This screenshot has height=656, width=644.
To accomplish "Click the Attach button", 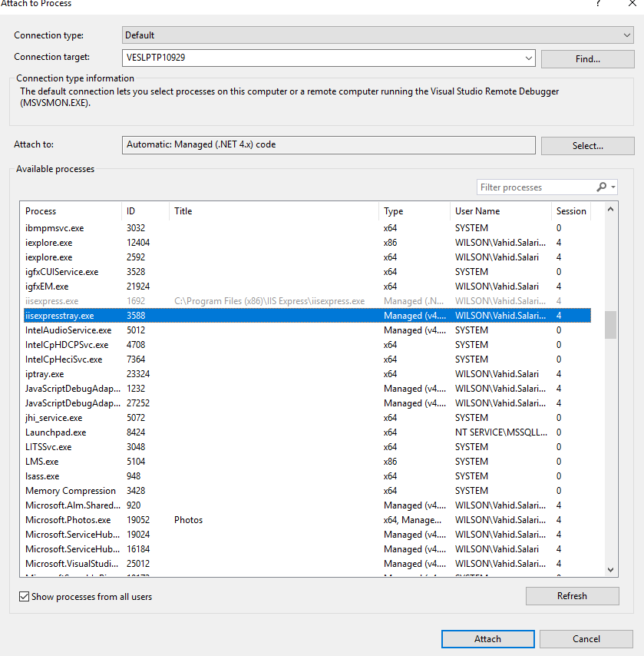I will pyautogui.click(x=487, y=639).
